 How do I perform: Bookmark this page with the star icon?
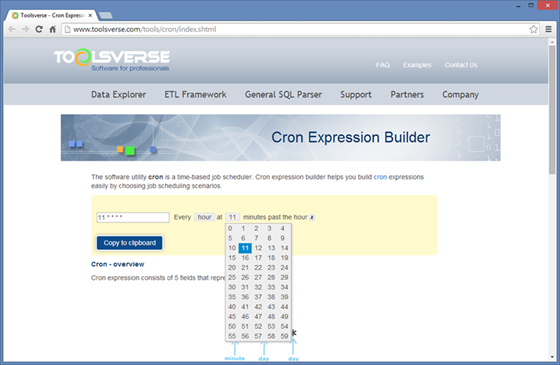click(x=533, y=29)
